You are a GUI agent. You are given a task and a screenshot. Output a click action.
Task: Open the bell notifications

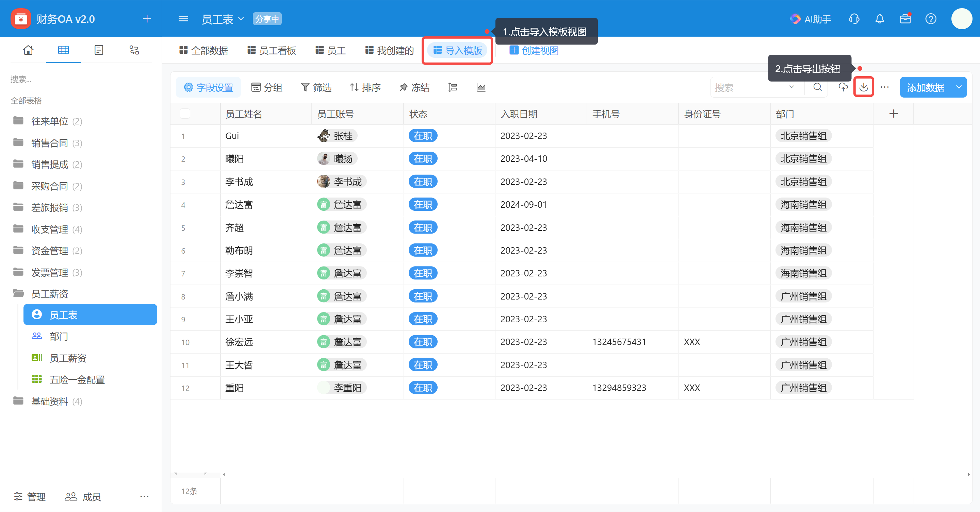pos(880,19)
